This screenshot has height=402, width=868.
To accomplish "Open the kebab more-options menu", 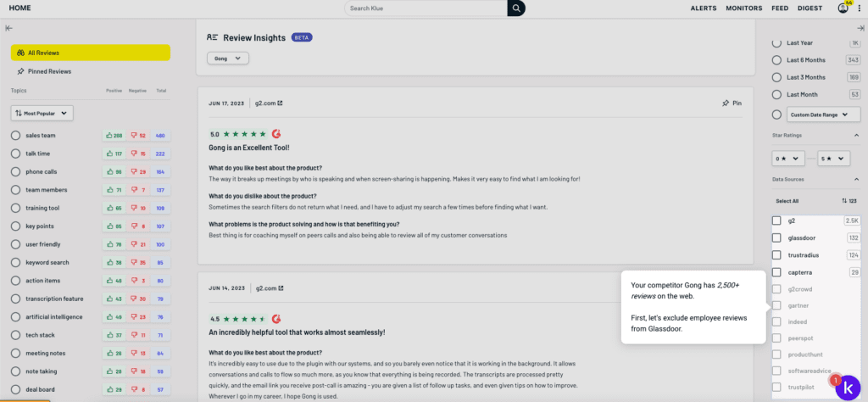I will click(858, 8).
